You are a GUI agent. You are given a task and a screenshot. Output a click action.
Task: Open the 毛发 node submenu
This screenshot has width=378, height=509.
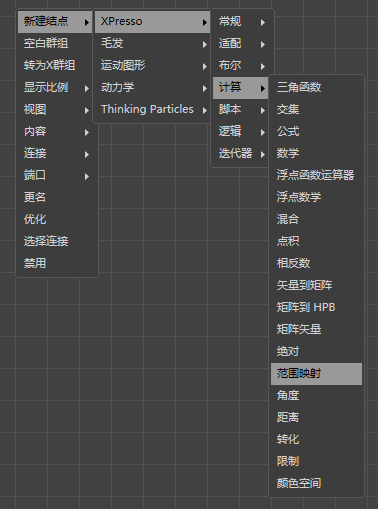(153, 43)
